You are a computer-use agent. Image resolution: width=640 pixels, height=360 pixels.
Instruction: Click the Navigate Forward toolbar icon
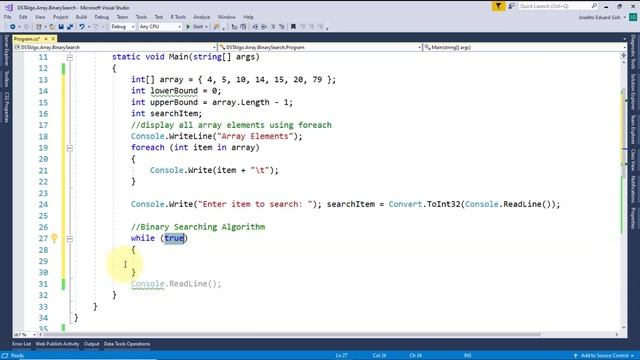[x=26, y=27]
